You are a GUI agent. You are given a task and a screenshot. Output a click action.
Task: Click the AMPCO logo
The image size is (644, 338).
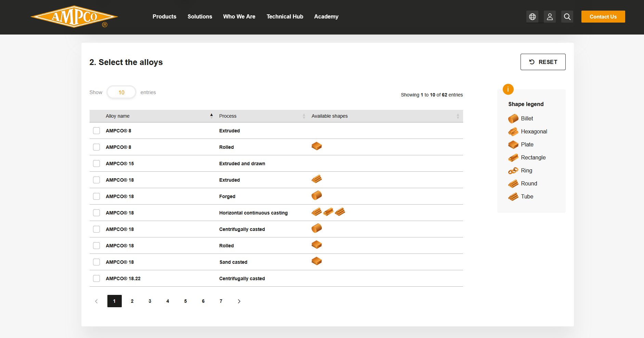(x=74, y=16)
